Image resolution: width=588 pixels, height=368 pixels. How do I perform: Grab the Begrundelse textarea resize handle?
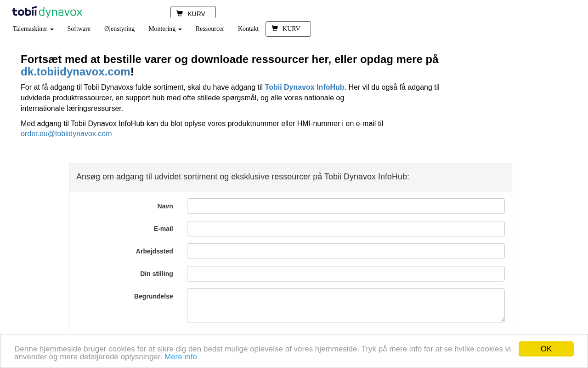point(502,320)
